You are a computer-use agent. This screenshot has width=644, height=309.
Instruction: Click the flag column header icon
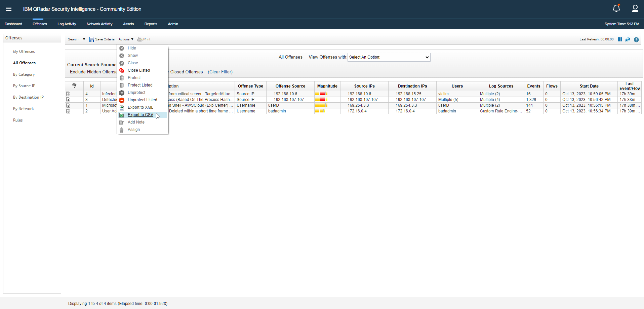coord(74,86)
